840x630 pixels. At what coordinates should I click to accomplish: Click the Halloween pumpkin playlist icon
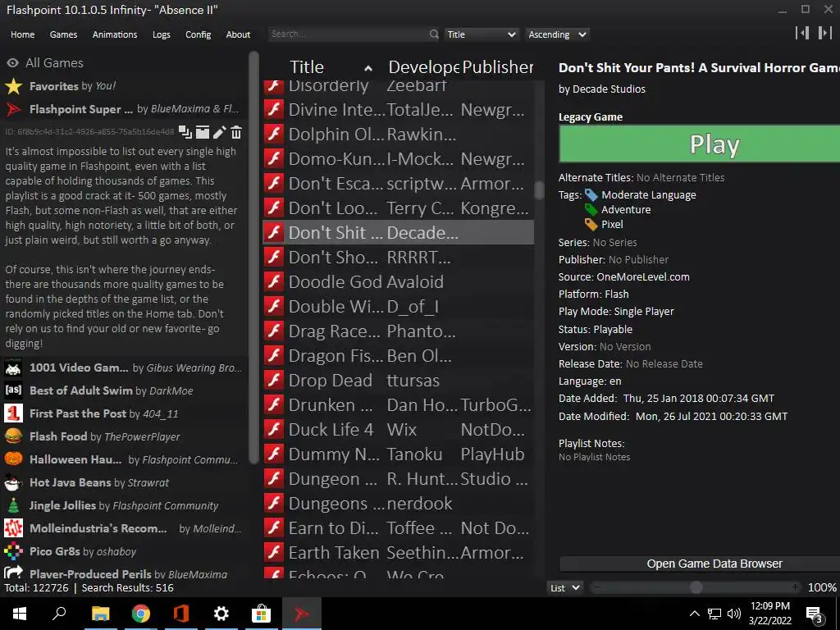pyautogui.click(x=13, y=459)
